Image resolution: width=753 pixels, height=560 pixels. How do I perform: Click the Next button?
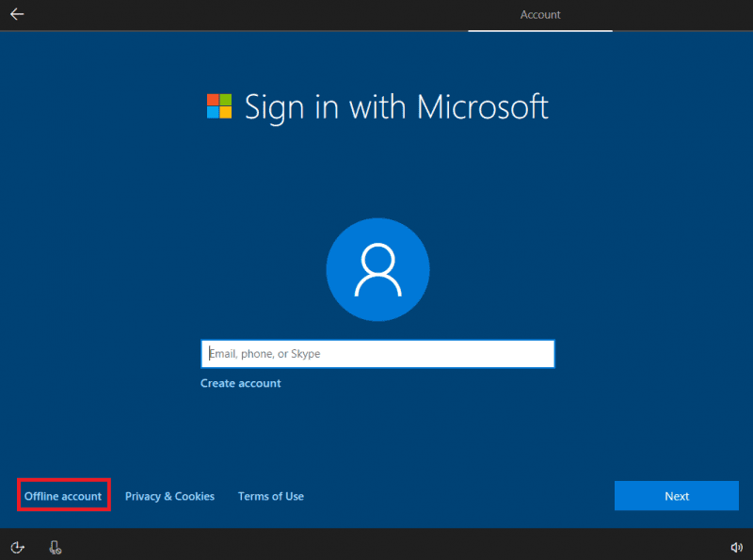(x=677, y=496)
